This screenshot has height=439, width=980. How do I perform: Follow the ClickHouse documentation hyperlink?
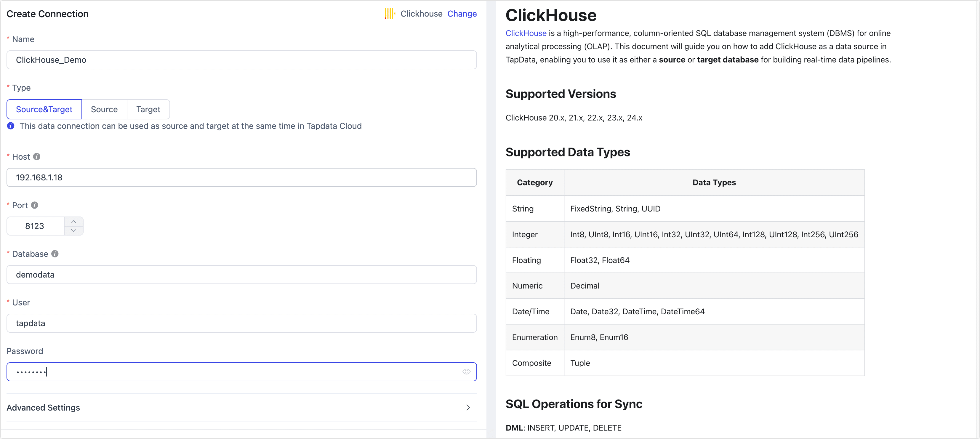coord(526,33)
